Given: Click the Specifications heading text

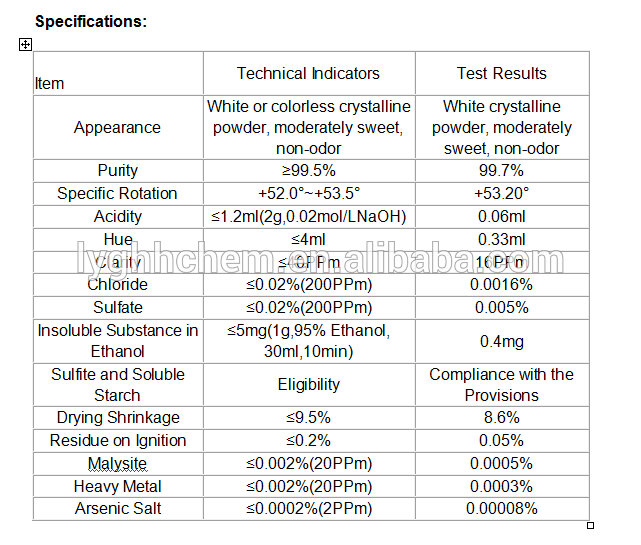Looking at the screenshot, I should coord(91,21).
